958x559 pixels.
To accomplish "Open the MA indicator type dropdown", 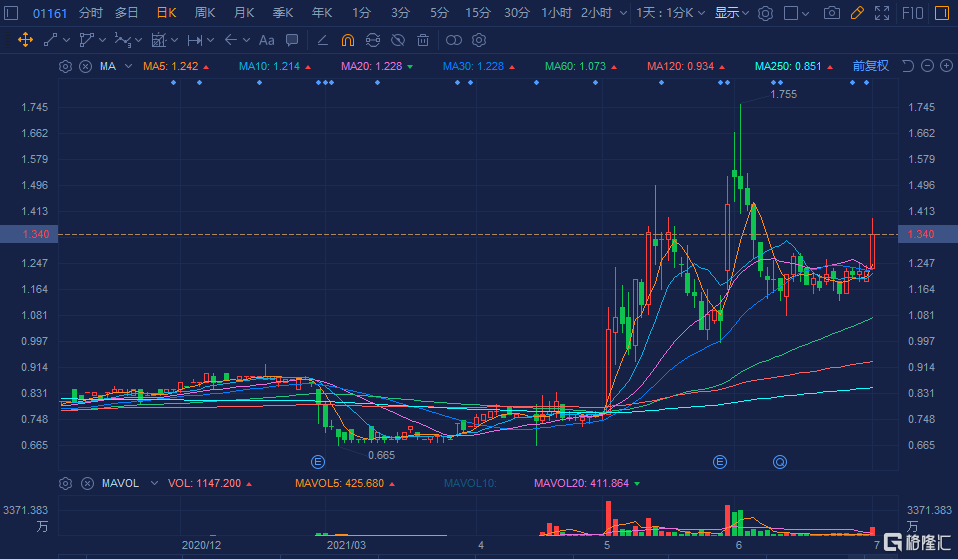I will click(120, 66).
